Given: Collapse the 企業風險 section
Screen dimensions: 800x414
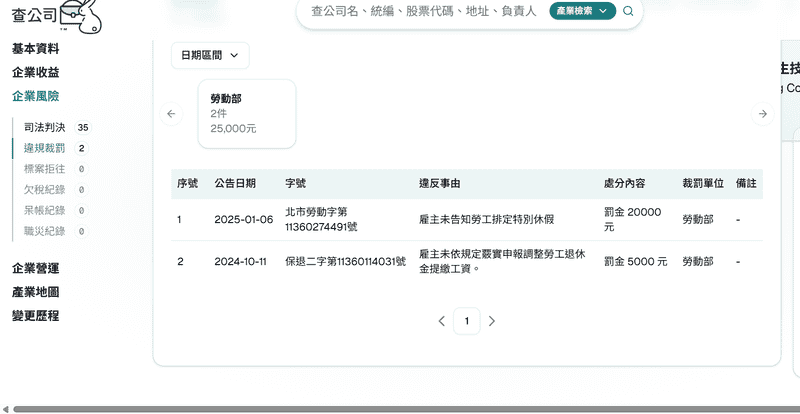Looking at the screenshot, I should [x=35, y=96].
